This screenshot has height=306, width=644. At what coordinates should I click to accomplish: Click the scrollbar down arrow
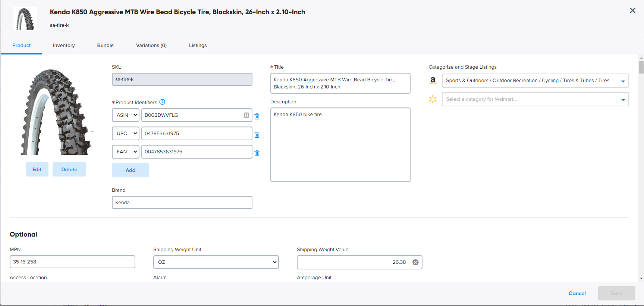641,278
